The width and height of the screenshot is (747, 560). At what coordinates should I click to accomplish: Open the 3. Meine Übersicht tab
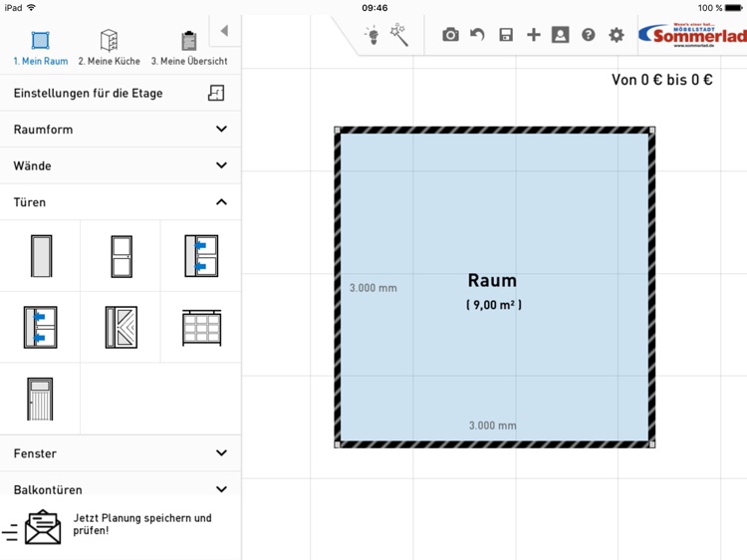point(188,47)
